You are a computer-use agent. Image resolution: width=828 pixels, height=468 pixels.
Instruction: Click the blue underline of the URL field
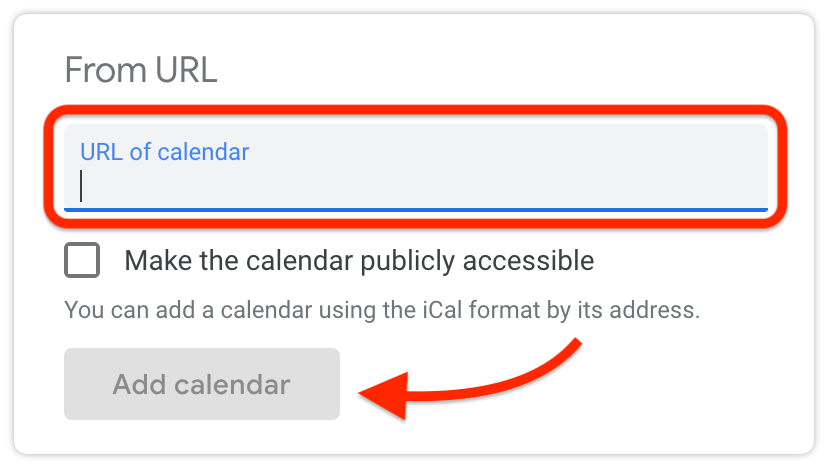(416, 210)
